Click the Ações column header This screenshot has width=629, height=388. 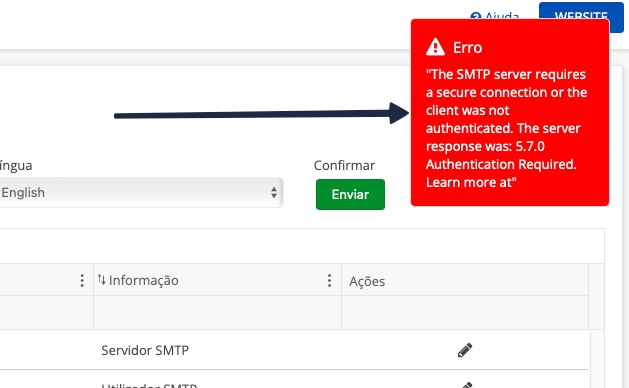[x=465, y=280]
